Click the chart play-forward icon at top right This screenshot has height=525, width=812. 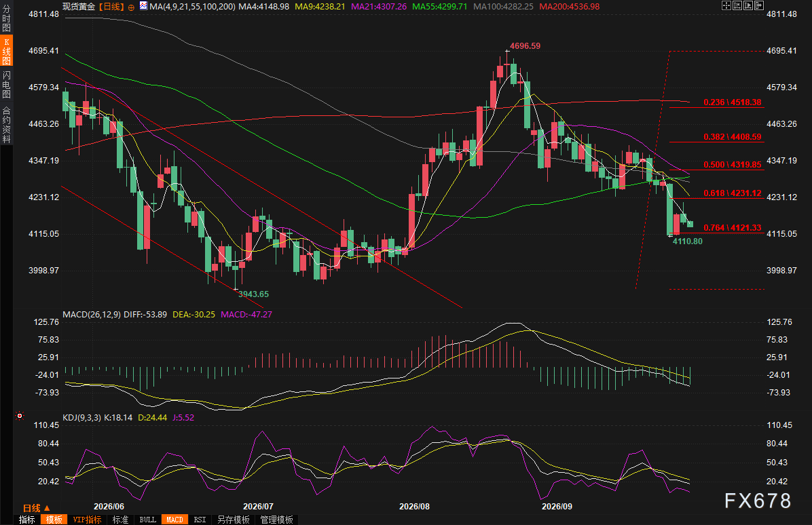tap(748, 5)
